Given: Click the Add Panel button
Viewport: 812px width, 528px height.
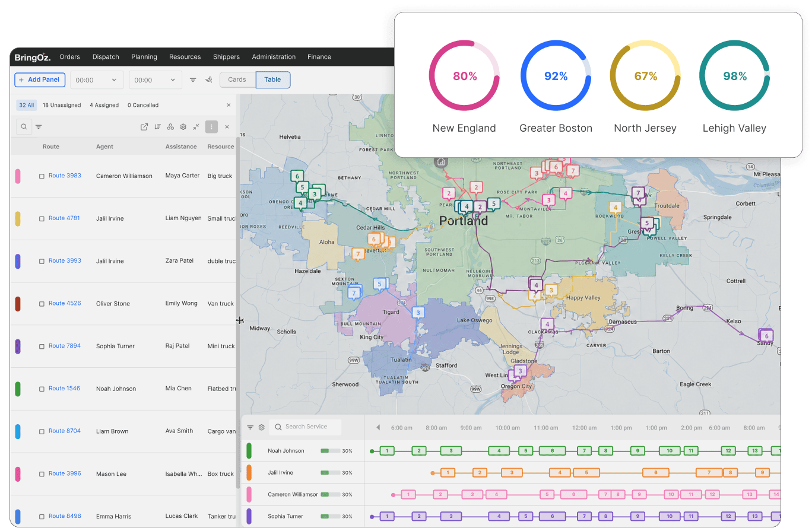Looking at the screenshot, I should pyautogui.click(x=40, y=79).
